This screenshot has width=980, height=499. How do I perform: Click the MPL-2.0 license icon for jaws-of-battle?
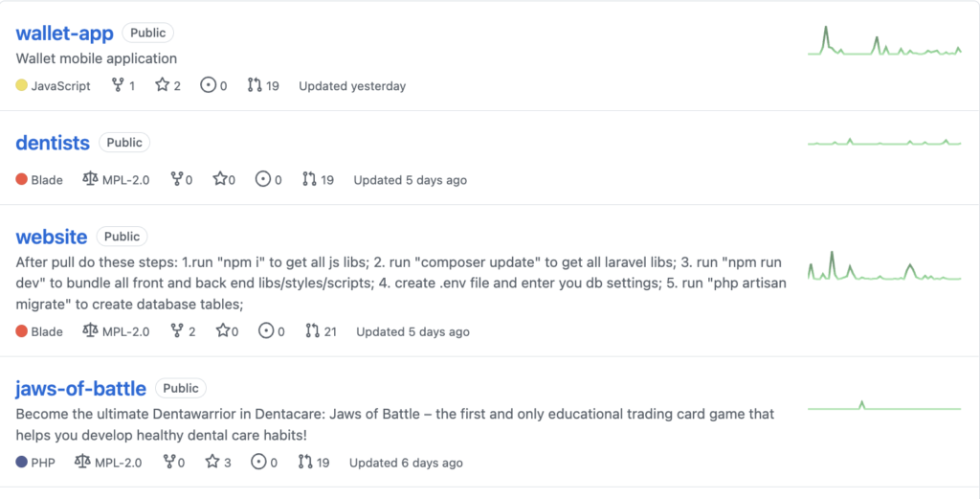(82, 462)
